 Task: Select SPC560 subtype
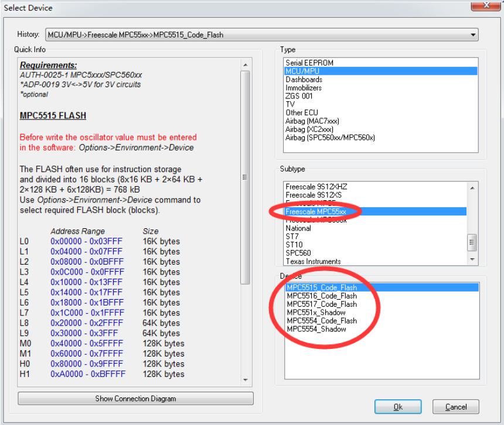(376, 253)
